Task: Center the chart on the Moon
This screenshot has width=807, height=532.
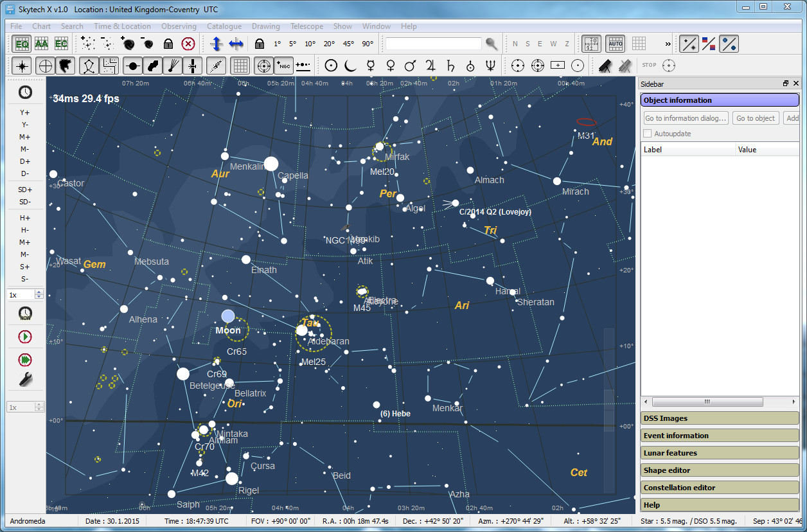Action: [350, 66]
